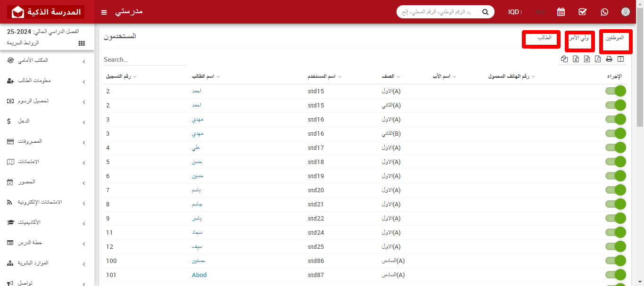Turn off the toggle for student Abod
This screenshot has height=286, width=644.
pyautogui.click(x=616, y=275)
